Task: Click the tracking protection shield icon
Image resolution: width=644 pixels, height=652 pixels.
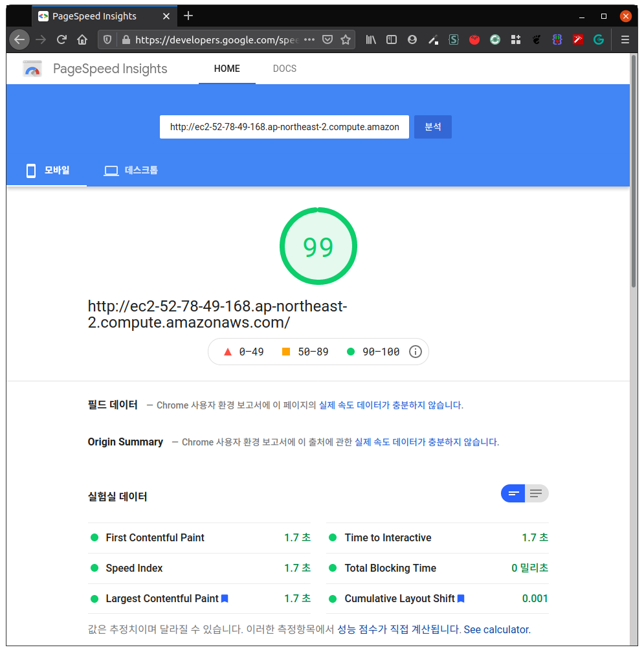Action: click(107, 40)
